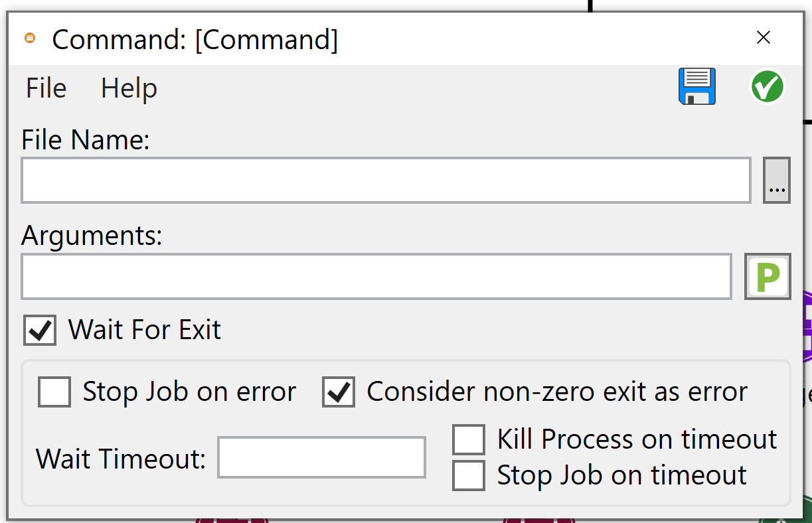Enable Stop Job on error
The width and height of the screenshot is (812, 523).
point(54,392)
